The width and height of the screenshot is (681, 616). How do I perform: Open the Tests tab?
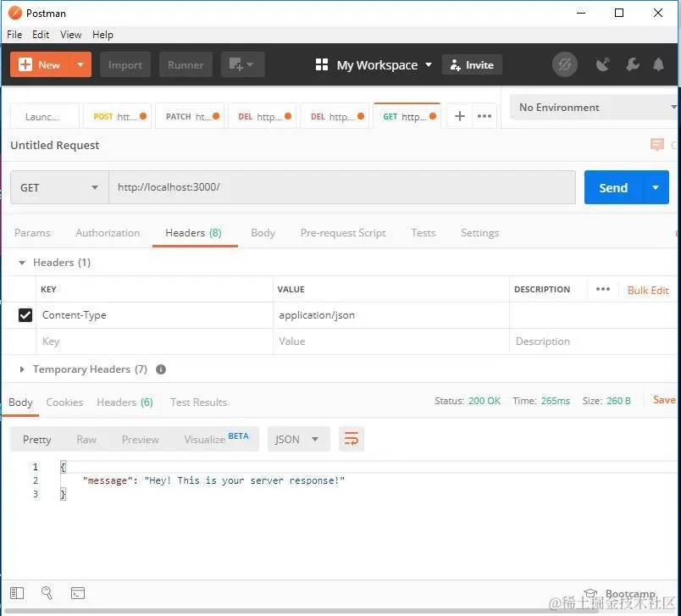click(423, 233)
